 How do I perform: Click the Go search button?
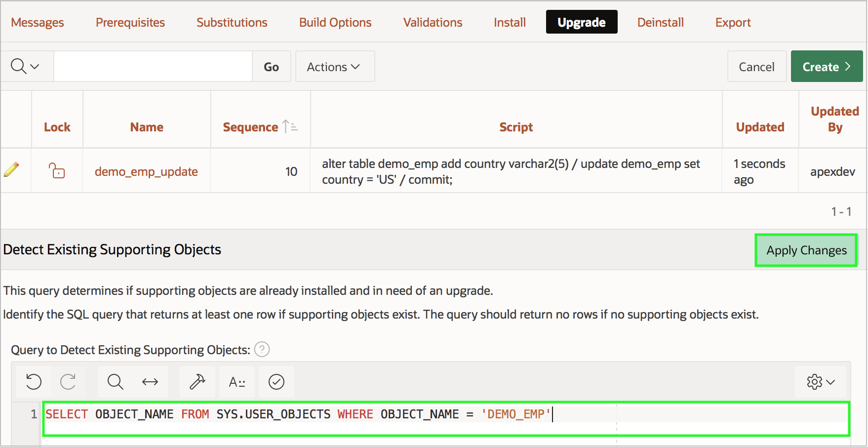click(x=272, y=66)
